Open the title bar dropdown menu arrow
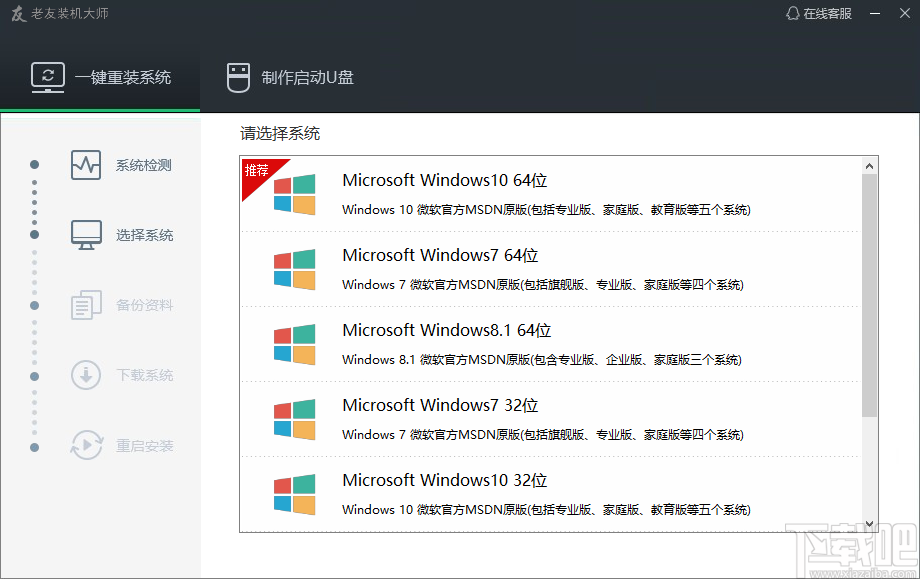The height and width of the screenshot is (579, 920). [x=874, y=13]
